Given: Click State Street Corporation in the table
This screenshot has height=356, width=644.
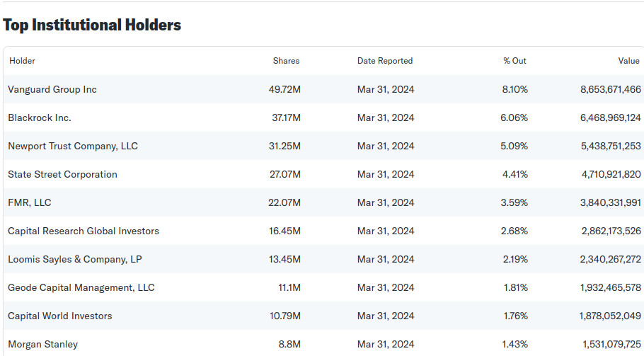Looking at the screenshot, I should click(x=62, y=174).
